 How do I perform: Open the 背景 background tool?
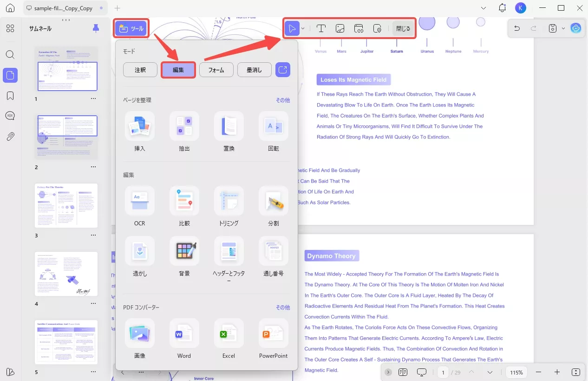point(184,257)
